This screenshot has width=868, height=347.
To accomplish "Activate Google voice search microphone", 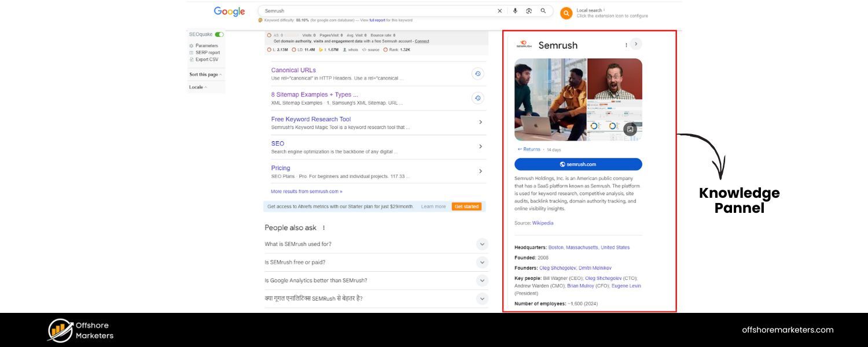I will coord(515,10).
